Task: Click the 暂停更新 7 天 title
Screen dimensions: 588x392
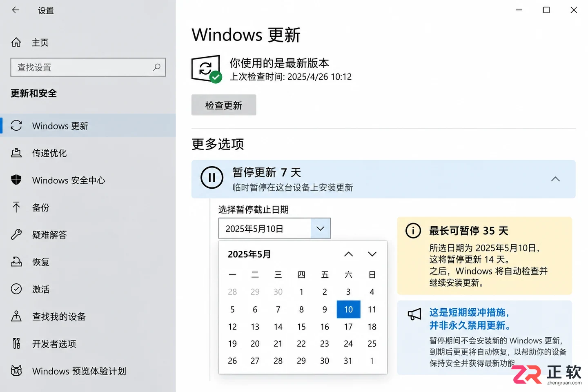Action: click(267, 172)
